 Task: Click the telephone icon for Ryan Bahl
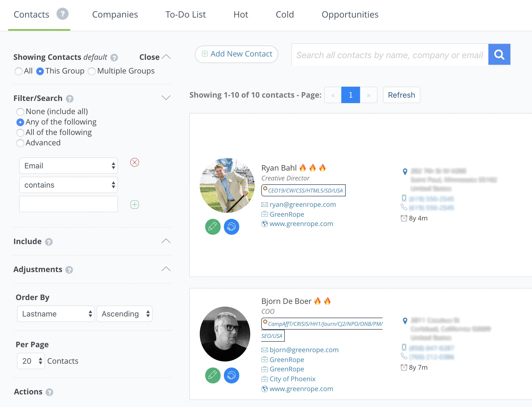[x=404, y=207]
